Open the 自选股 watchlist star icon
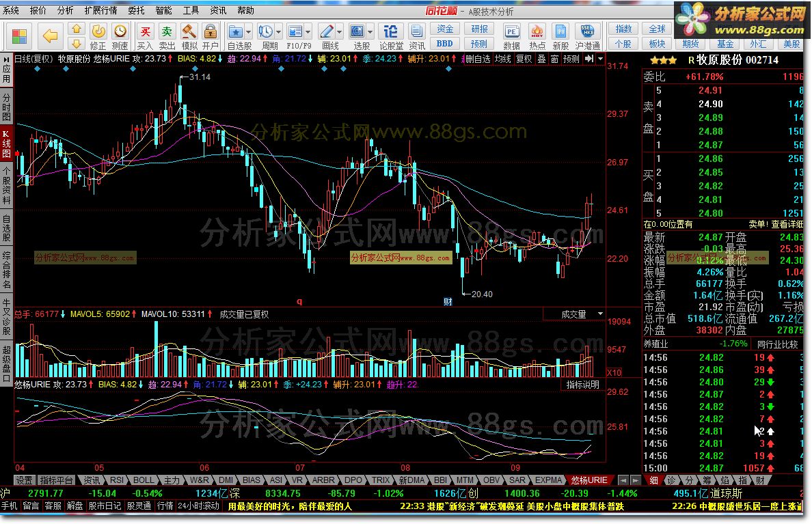This screenshot has height=524, width=812. coord(236,32)
